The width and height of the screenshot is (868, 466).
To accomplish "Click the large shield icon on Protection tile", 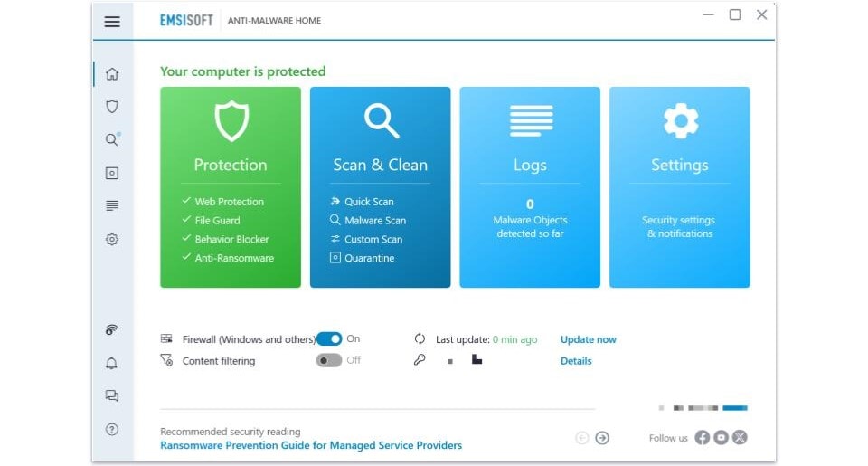I will 231,120.
